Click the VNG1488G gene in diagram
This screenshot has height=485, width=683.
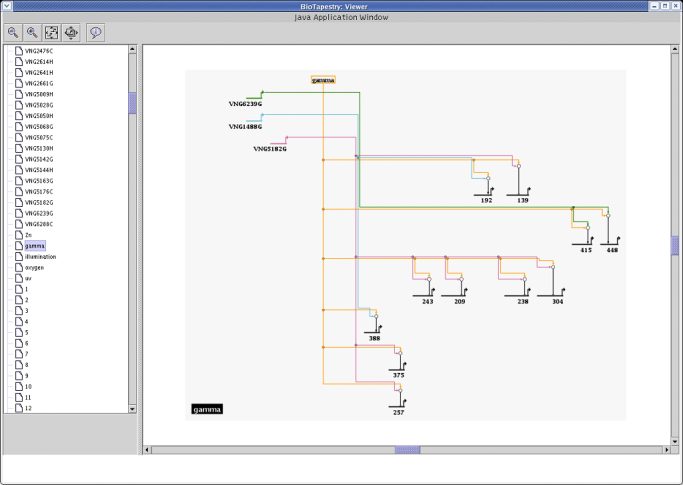(245, 127)
